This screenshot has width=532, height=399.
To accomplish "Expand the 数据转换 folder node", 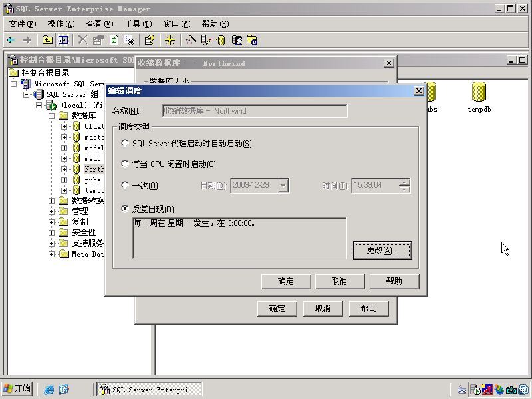I will coord(51,201).
